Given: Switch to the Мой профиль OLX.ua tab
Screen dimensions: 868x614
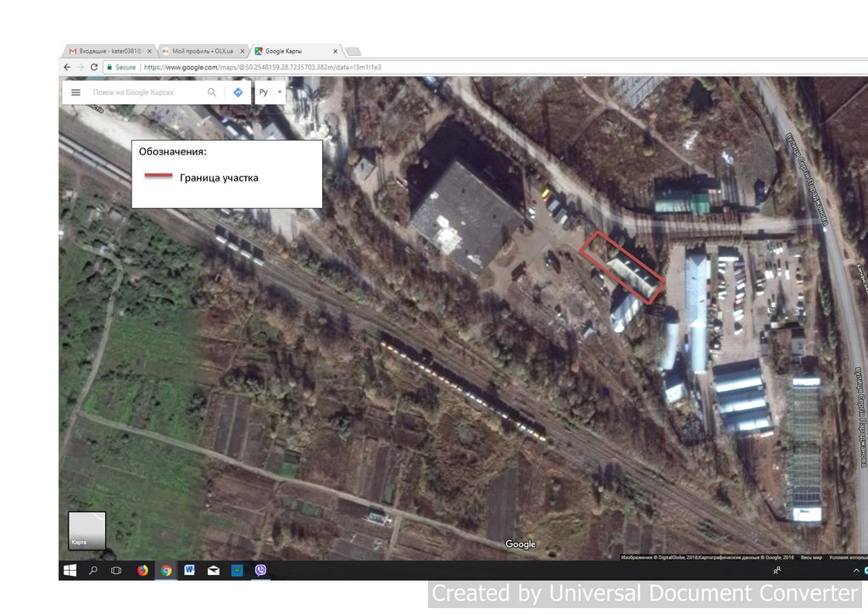Looking at the screenshot, I should point(202,51).
